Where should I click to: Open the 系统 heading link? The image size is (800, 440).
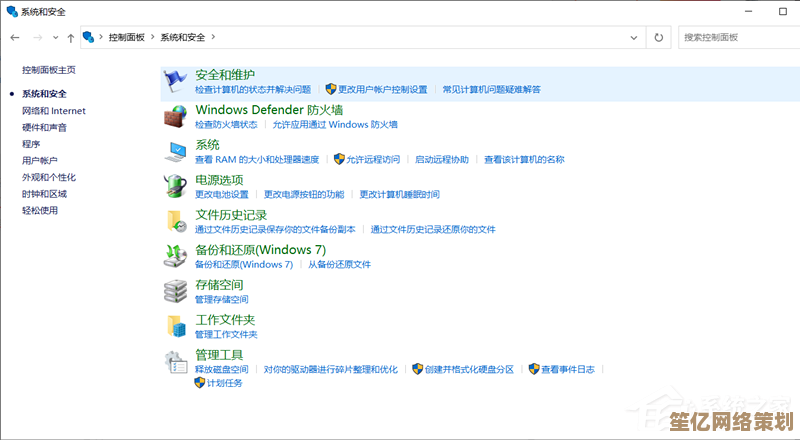[x=207, y=145]
